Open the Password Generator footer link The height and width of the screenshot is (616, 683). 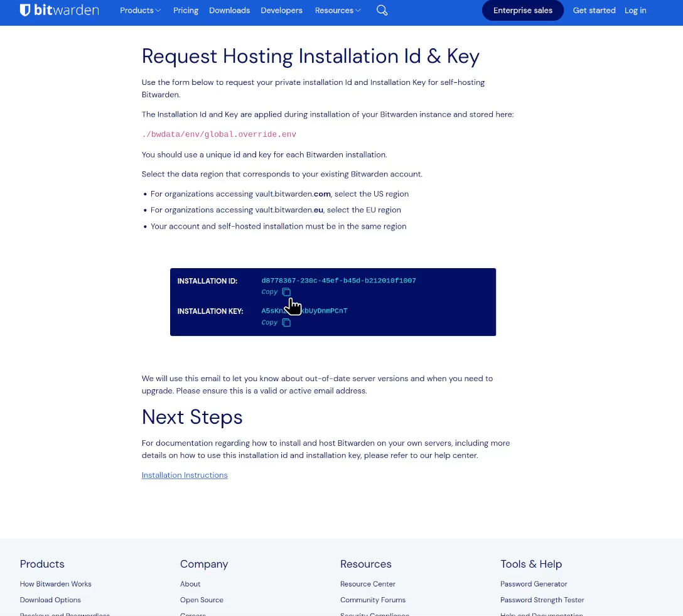tap(534, 584)
